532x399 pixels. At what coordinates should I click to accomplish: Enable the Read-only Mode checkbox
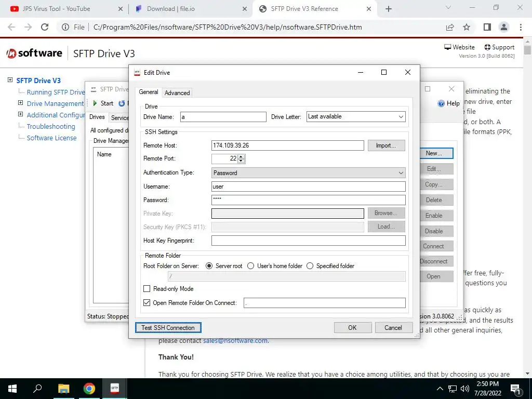click(147, 289)
